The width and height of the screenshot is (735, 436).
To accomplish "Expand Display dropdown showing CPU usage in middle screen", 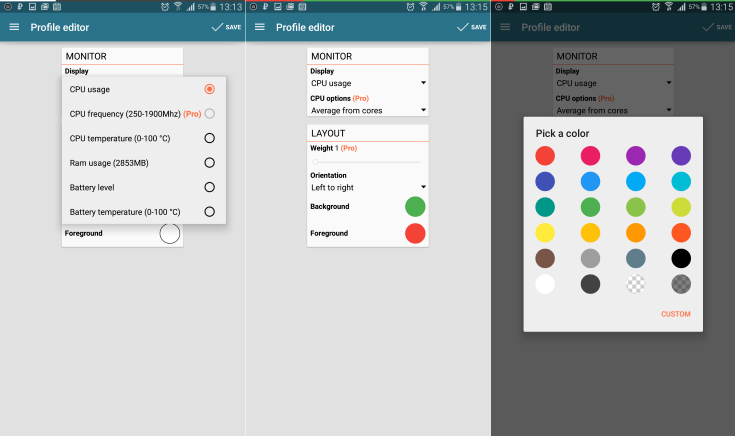I will tap(368, 83).
